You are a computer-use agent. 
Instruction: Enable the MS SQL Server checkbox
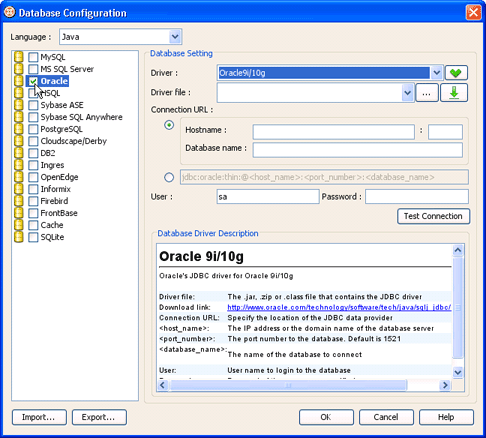pos(33,69)
